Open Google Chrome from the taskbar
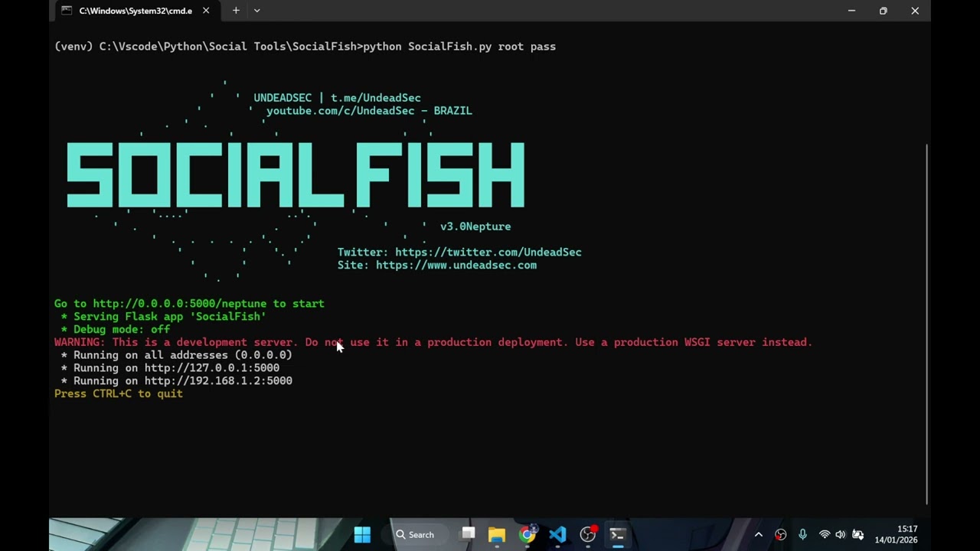Image resolution: width=980 pixels, height=551 pixels. click(527, 534)
